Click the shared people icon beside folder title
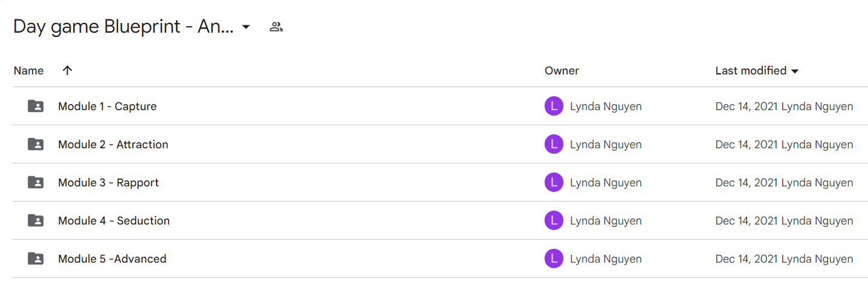 (x=276, y=27)
